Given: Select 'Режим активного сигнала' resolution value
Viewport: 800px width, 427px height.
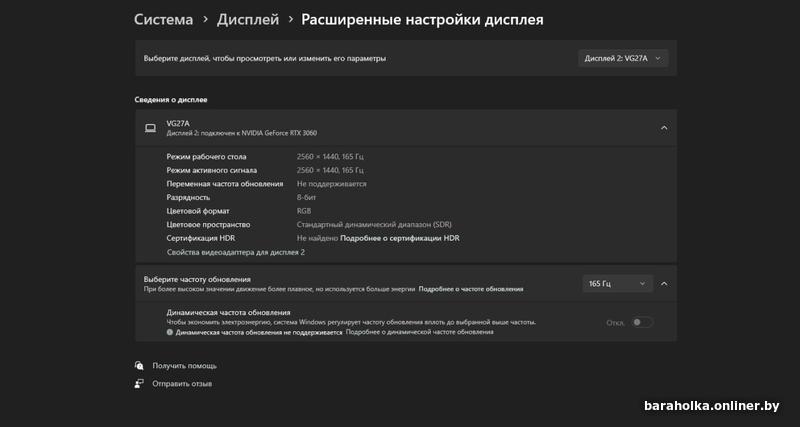Looking at the screenshot, I should pos(330,170).
